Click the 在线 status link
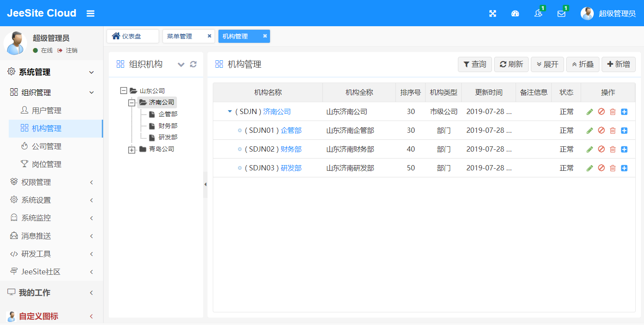 [x=43, y=50]
